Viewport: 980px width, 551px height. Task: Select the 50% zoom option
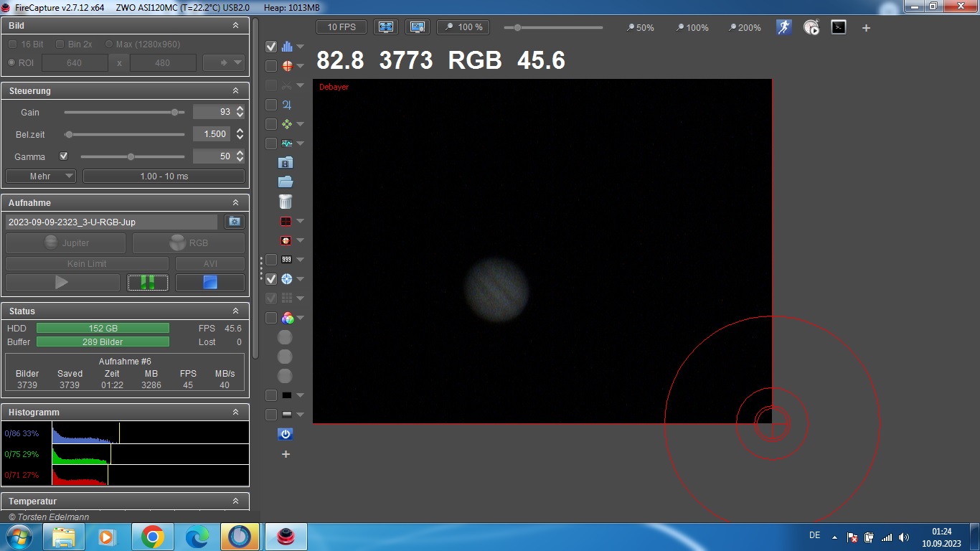640,27
